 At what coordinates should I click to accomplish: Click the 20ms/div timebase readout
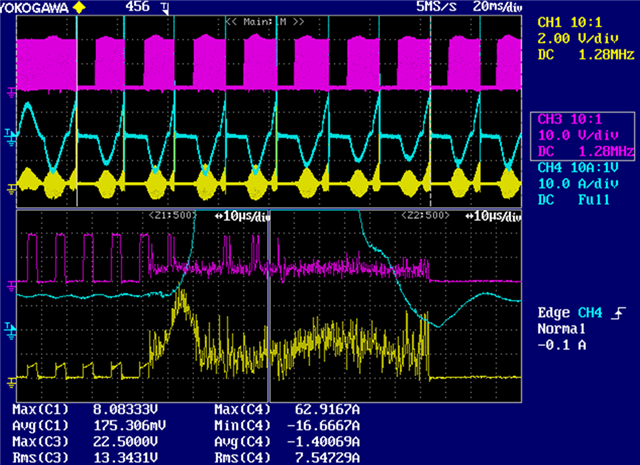496,7
